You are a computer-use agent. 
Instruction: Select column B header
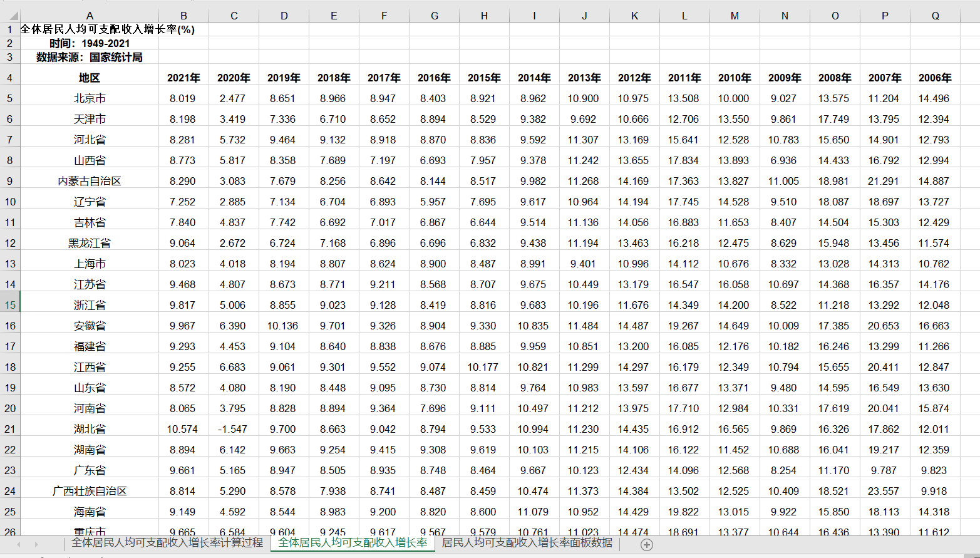coord(183,16)
